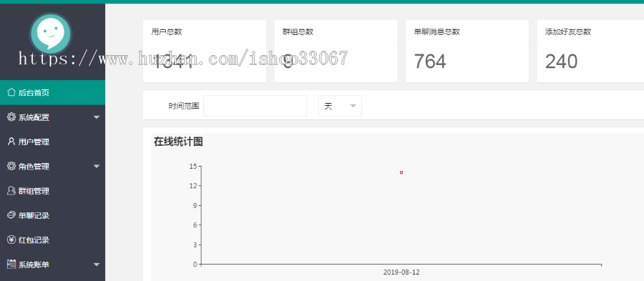Click the yen icon beside 红包记录

(11, 240)
